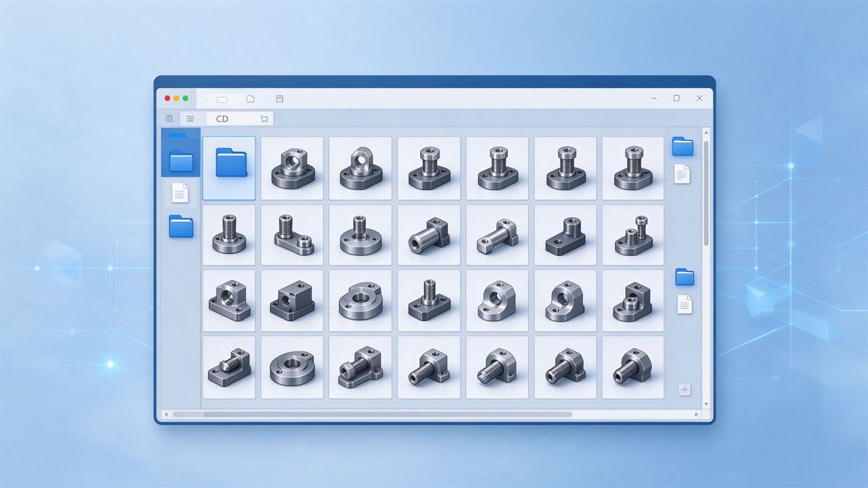
Task: Open lower blue folder in left sidebar
Action: (x=181, y=226)
